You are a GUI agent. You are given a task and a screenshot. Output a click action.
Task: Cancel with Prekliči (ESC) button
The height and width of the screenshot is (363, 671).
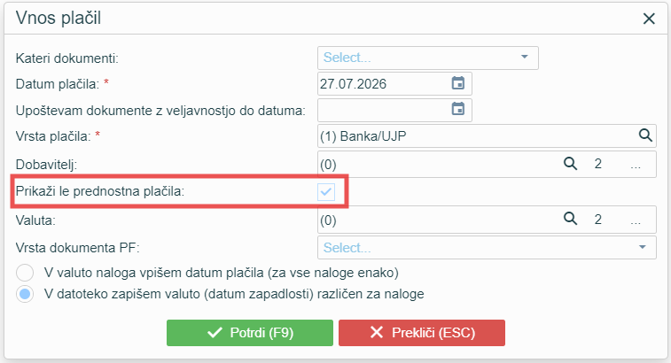pyautogui.click(x=422, y=333)
